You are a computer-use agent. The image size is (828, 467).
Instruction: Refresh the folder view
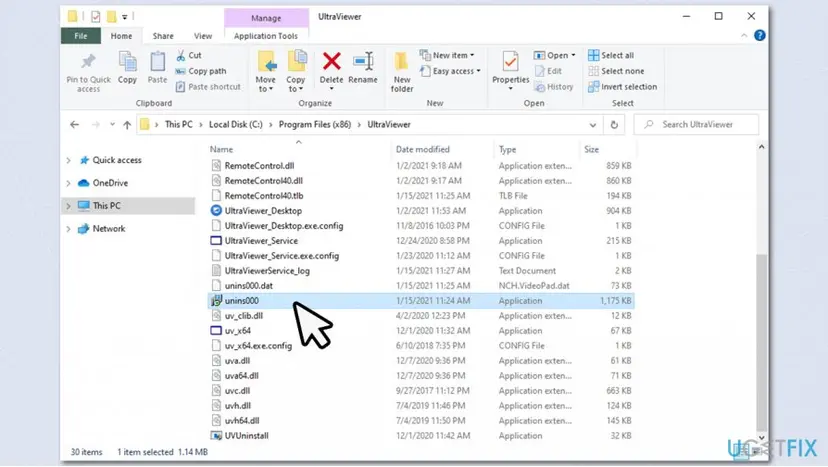click(614, 125)
